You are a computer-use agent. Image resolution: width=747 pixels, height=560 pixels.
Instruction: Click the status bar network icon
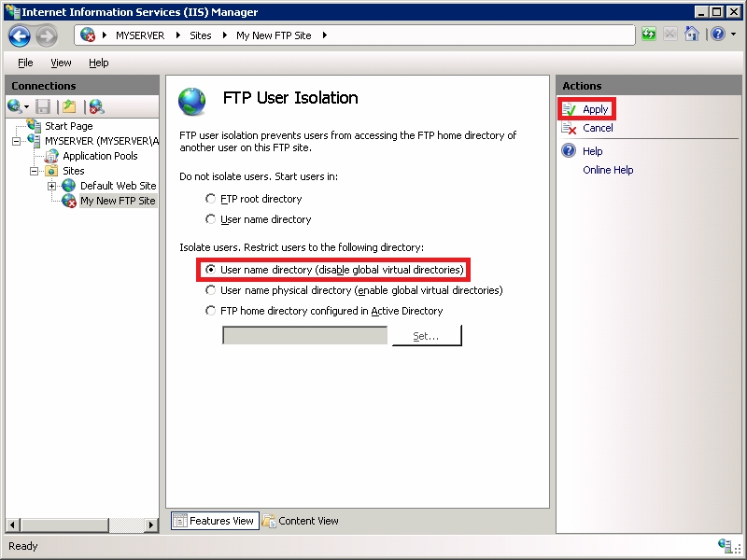725,545
